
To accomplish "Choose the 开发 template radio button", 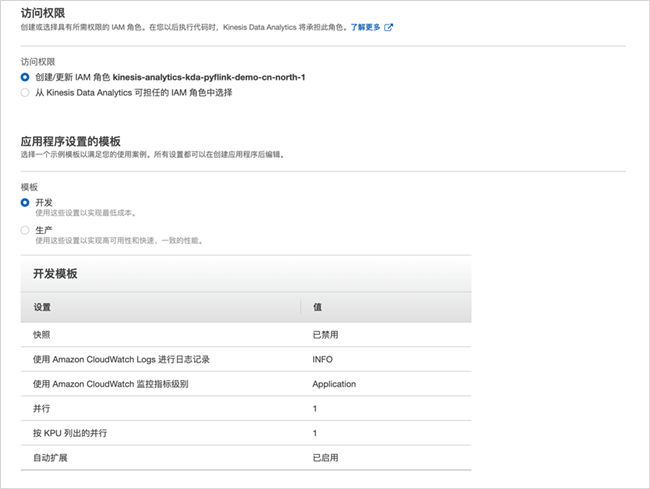I will tap(25, 203).
